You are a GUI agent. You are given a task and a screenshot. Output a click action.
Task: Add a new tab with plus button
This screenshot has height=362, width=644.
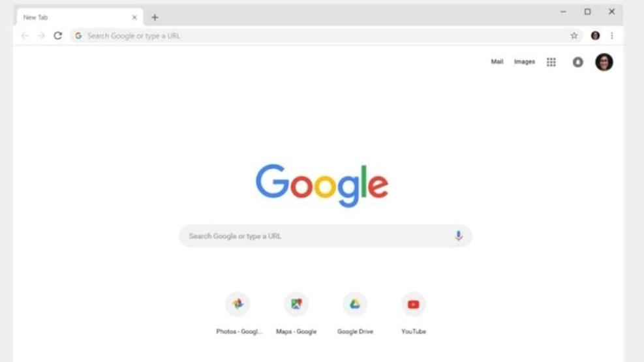155,17
